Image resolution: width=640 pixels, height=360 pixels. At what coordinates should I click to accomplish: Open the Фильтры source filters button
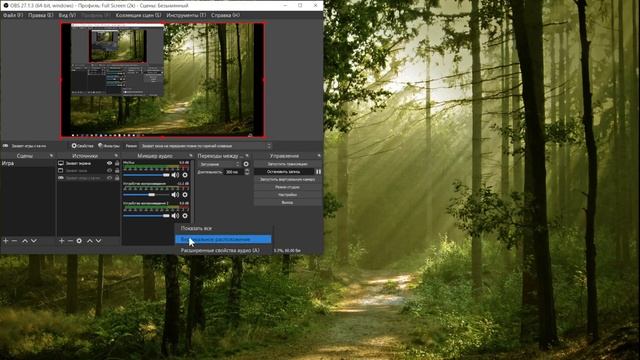pyautogui.click(x=109, y=146)
